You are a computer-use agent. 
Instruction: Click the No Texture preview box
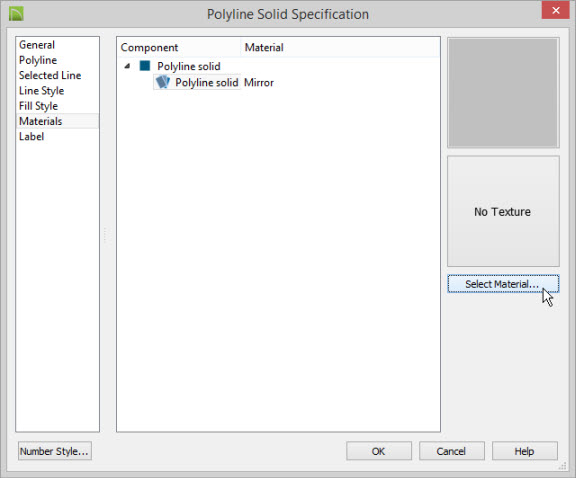pyautogui.click(x=503, y=211)
